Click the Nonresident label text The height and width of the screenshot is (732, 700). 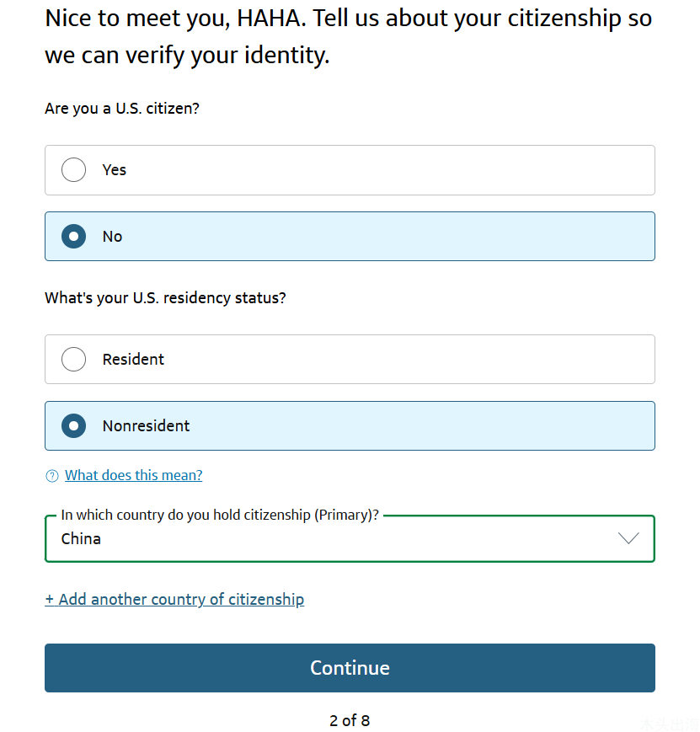click(x=147, y=425)
